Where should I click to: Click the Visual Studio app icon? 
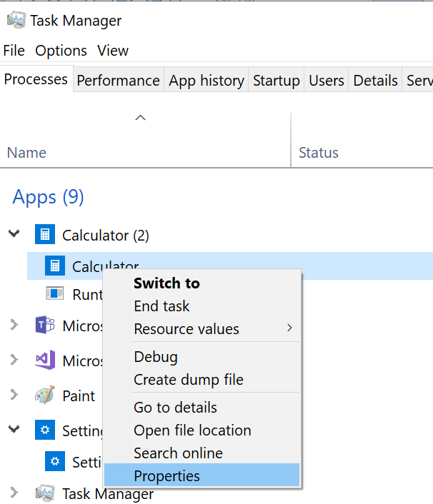pyautogui.click(x=45, y=360)
